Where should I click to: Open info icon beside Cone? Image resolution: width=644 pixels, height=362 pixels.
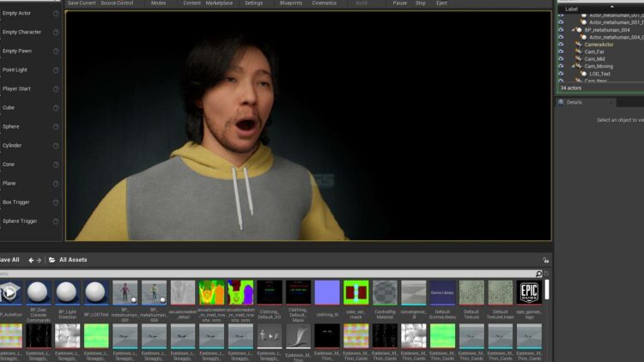tap(56, 165)
